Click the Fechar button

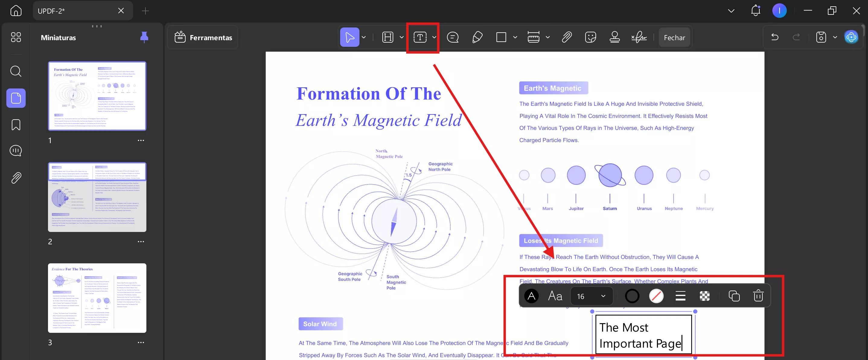674,37
